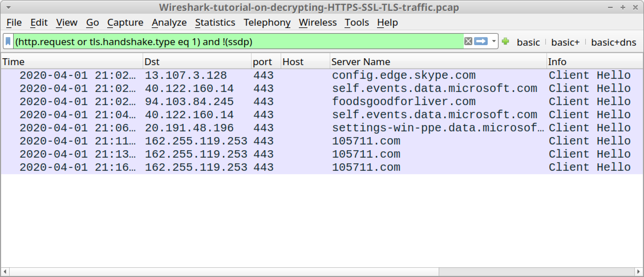Click the green plus to save filter
Screen dimensions: 644x277
(506, 42)
